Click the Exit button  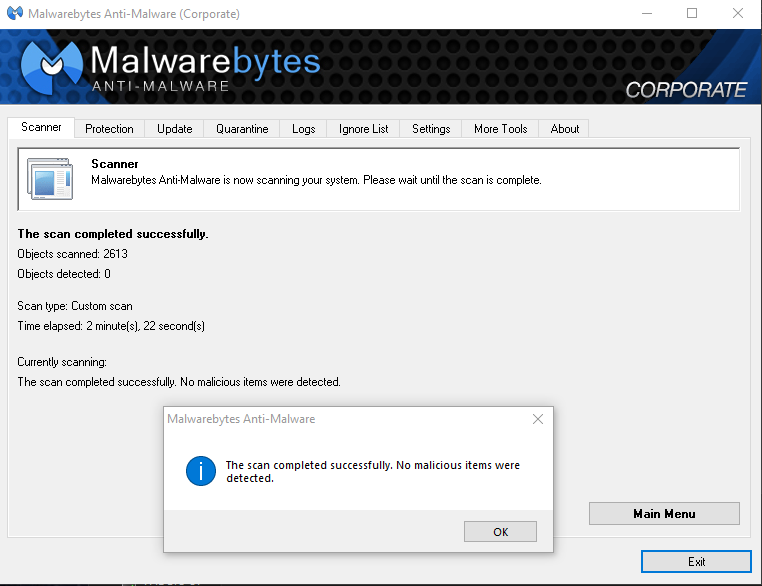pyautogui.click(x=696, y=562)
